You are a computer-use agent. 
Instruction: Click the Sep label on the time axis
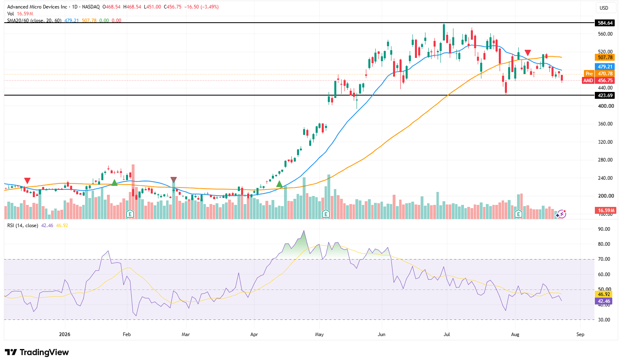click(x=580, y=334)
